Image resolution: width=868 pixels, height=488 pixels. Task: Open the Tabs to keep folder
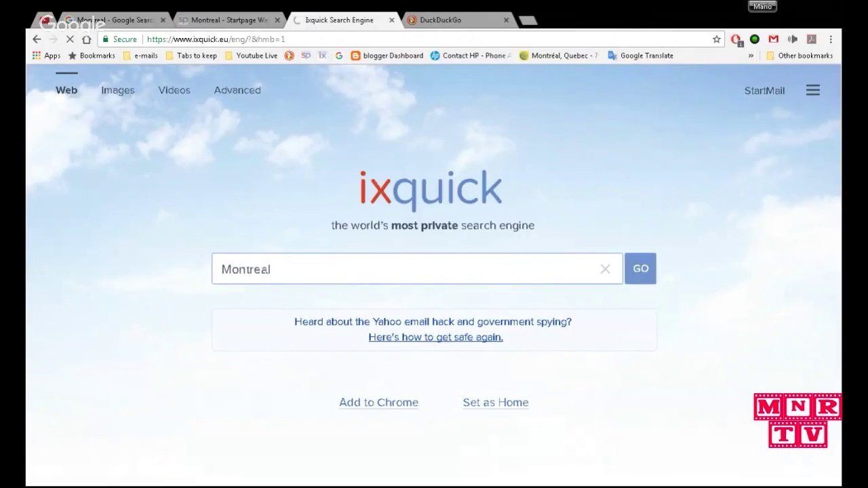pos(191,56)
